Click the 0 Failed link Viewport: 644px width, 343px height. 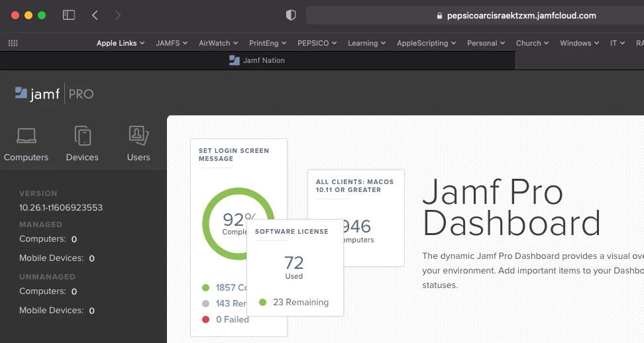233,319
